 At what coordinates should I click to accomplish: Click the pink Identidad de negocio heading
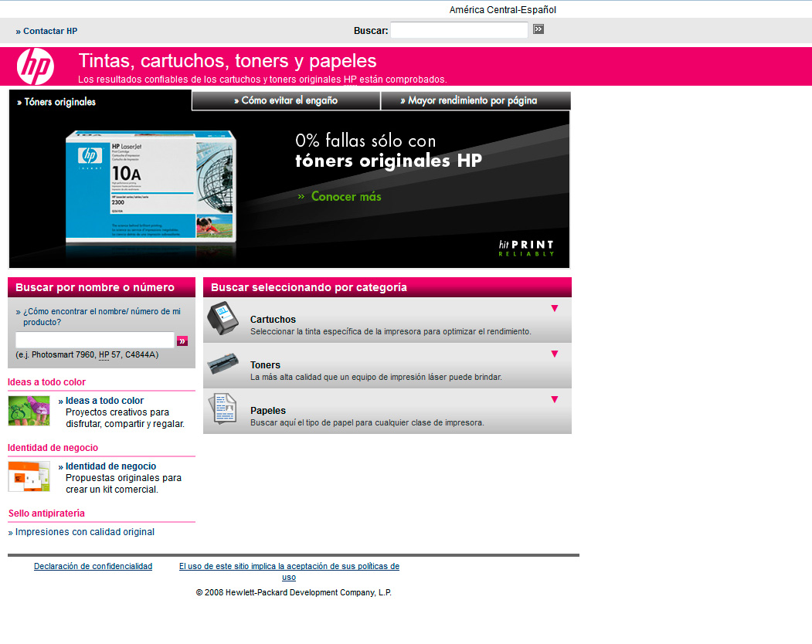[53, 448]
